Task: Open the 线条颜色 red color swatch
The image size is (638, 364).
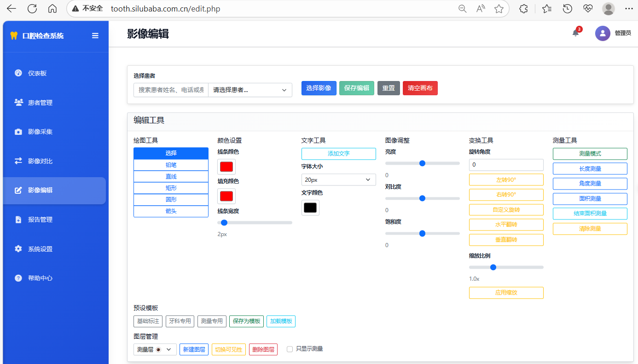Action: [226, 167]
